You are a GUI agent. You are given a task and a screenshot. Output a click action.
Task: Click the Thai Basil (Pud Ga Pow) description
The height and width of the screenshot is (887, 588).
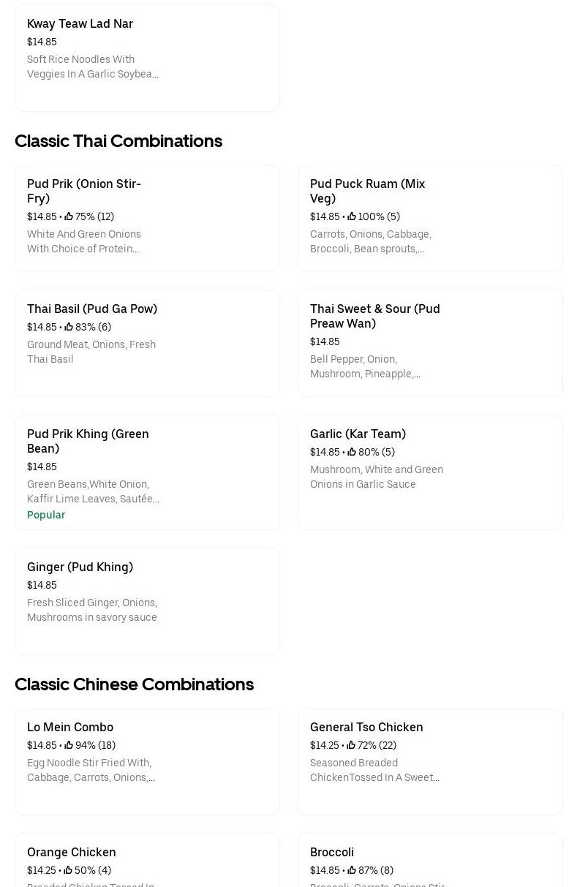[91, 352]
